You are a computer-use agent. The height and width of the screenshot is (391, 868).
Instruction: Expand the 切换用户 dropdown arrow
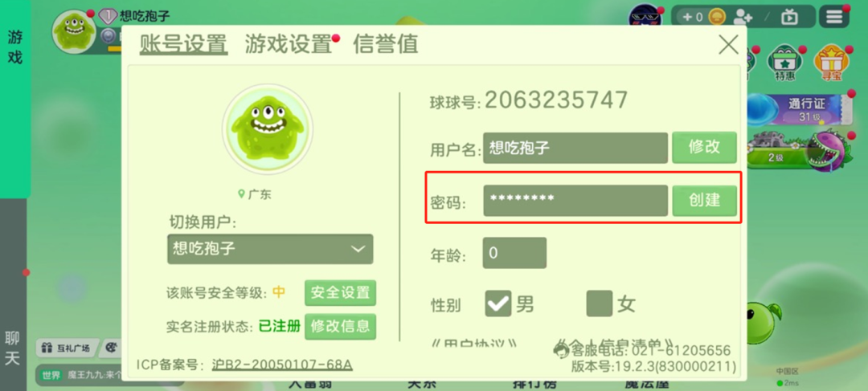point(357,249)
